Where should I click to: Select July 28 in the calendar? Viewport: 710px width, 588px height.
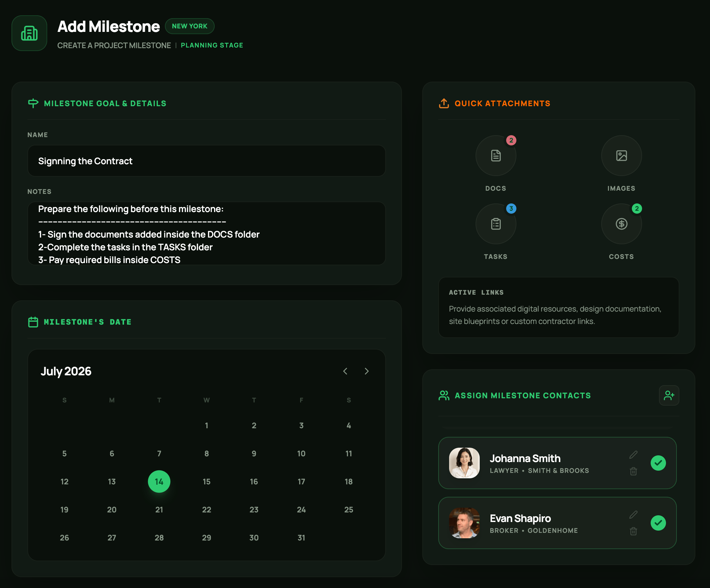point(159,538)
